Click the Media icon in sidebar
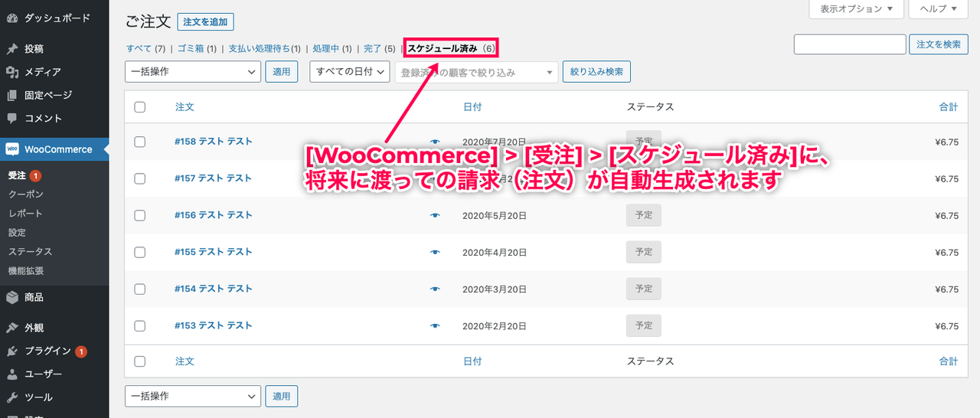The height and width of the screenshot is (418, 980). (12, 72)
